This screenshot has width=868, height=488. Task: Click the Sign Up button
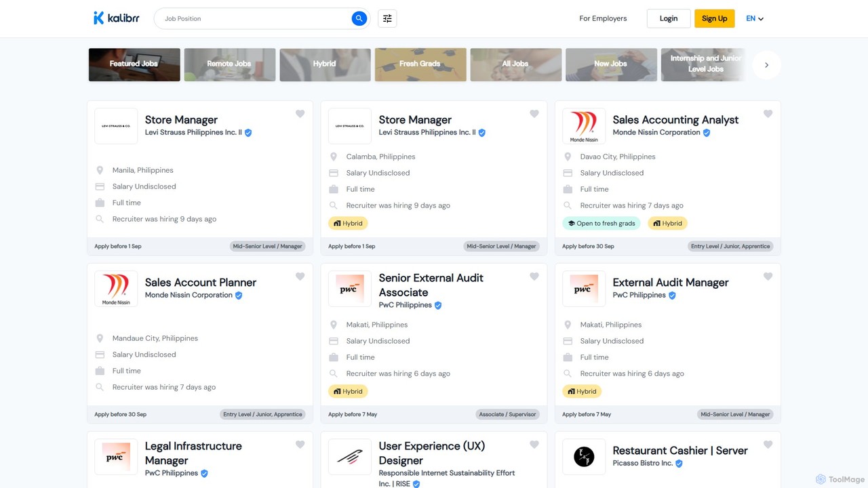(715, 18)
